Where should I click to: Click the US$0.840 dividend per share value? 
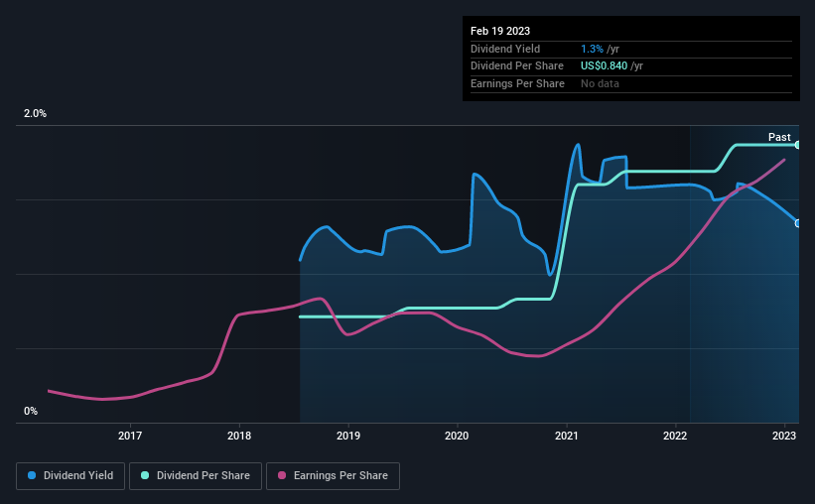[x=604, y=66]
